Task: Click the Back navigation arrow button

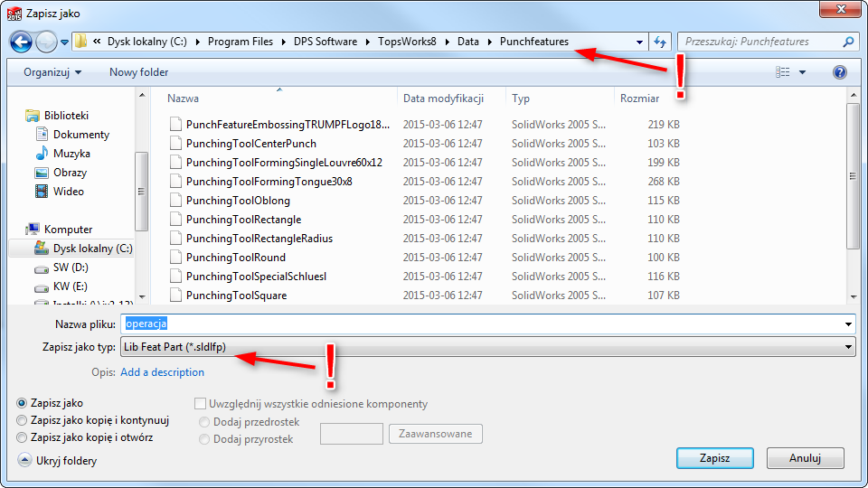Action: point(21,42)
